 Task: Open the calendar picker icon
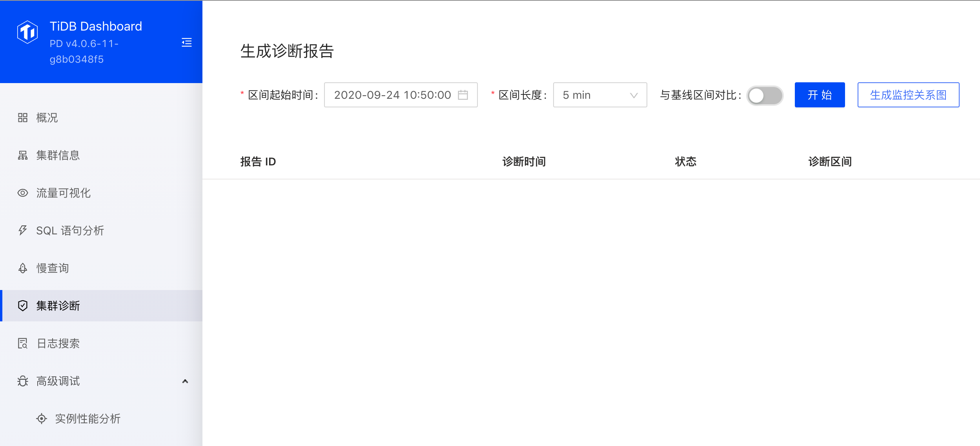[463, 95]
